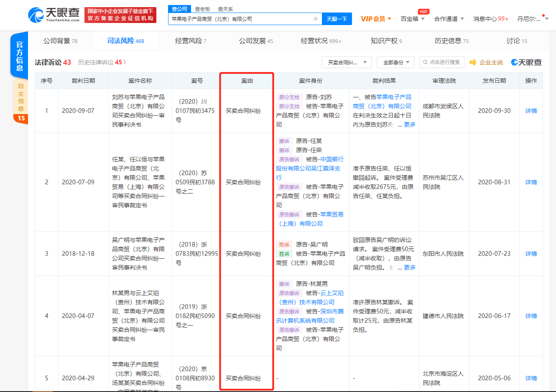Toggle the 撤诉 status tag on row 2

pyautogui.click(x=284, y=141)
